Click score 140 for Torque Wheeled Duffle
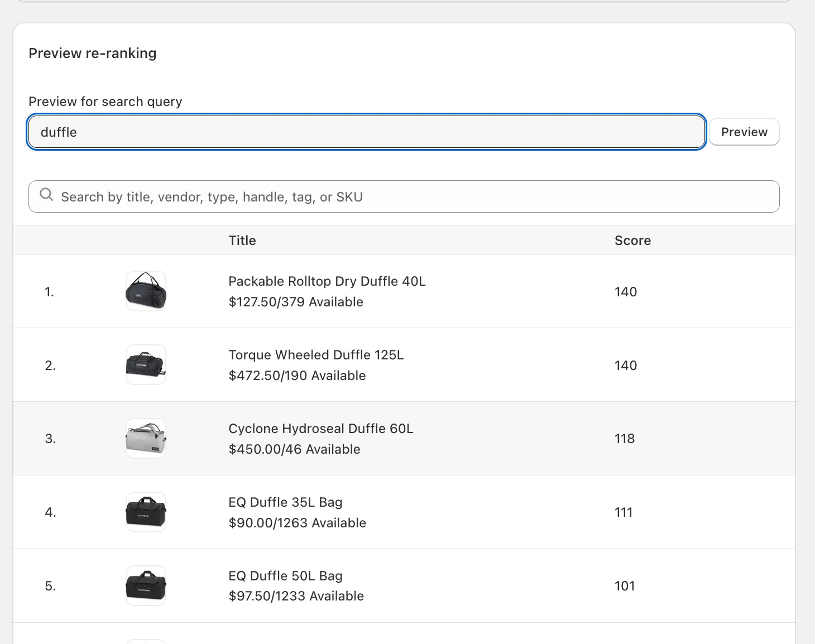Viewport: 815px width, 644px height. coord(626,366)
